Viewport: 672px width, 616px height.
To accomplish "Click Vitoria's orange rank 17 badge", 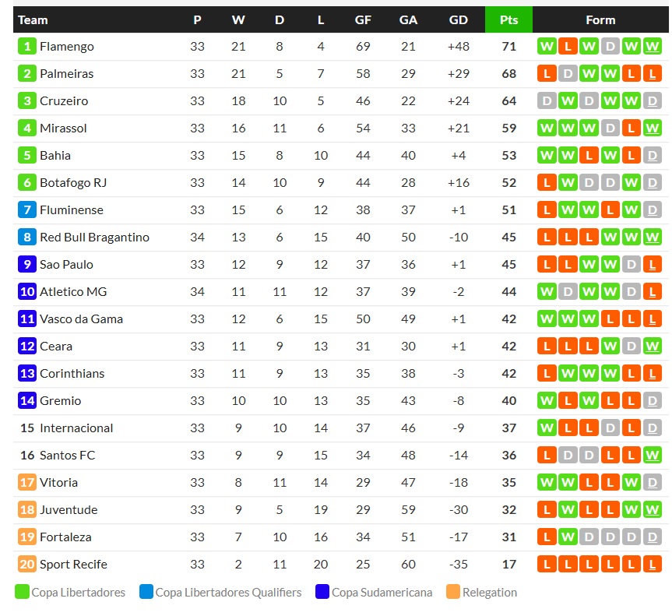I will pyautogui.click(x=27, y=483).
